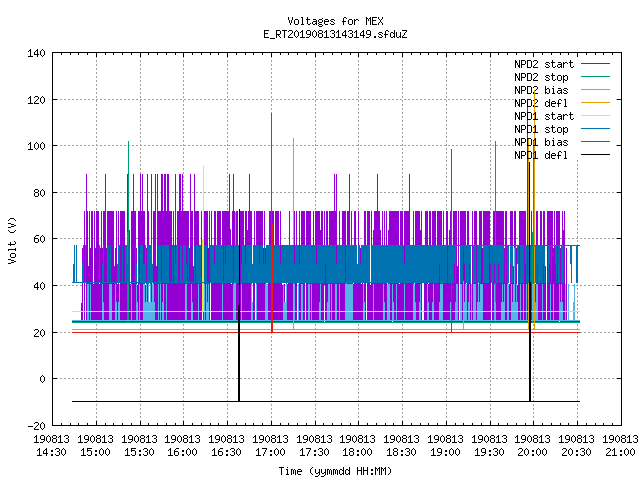Click the -20 y-axis tick value

tap(36, 426)
